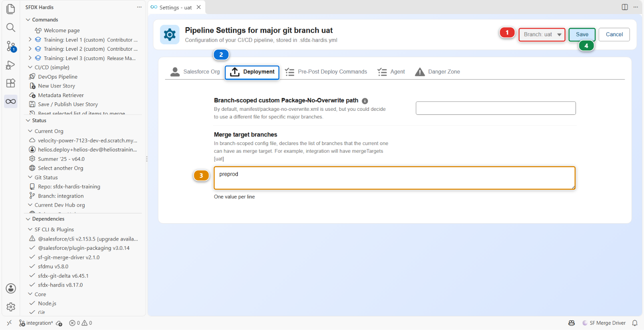Switch to the Salesforce Org tab

[195, 72]
